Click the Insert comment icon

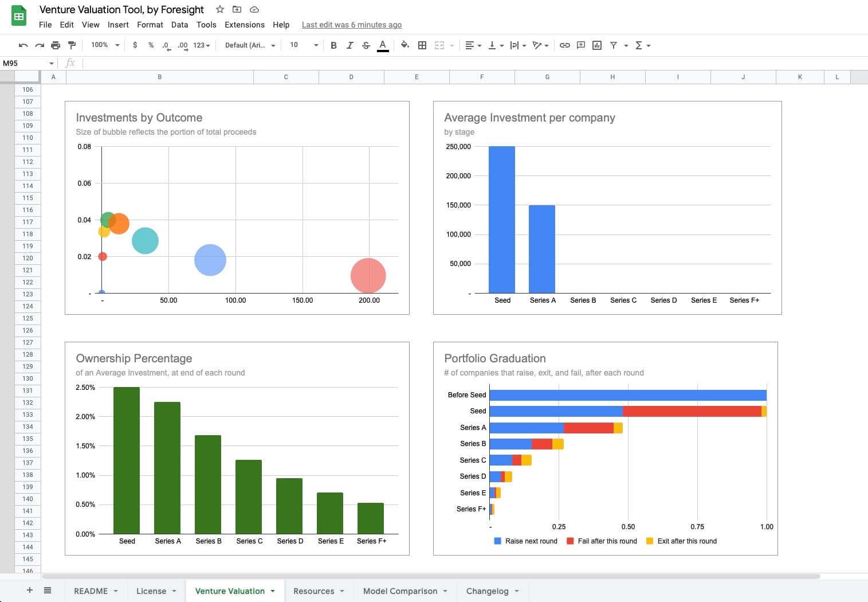[581, 45]
